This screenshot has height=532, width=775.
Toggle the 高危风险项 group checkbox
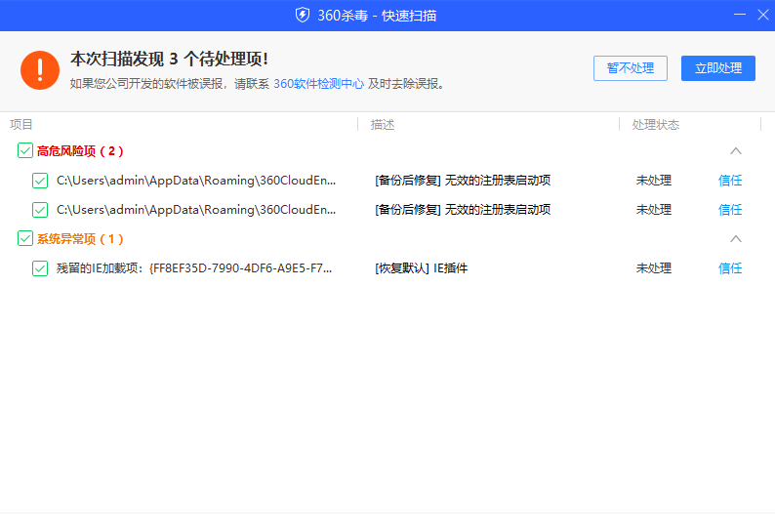coord(25,151)
